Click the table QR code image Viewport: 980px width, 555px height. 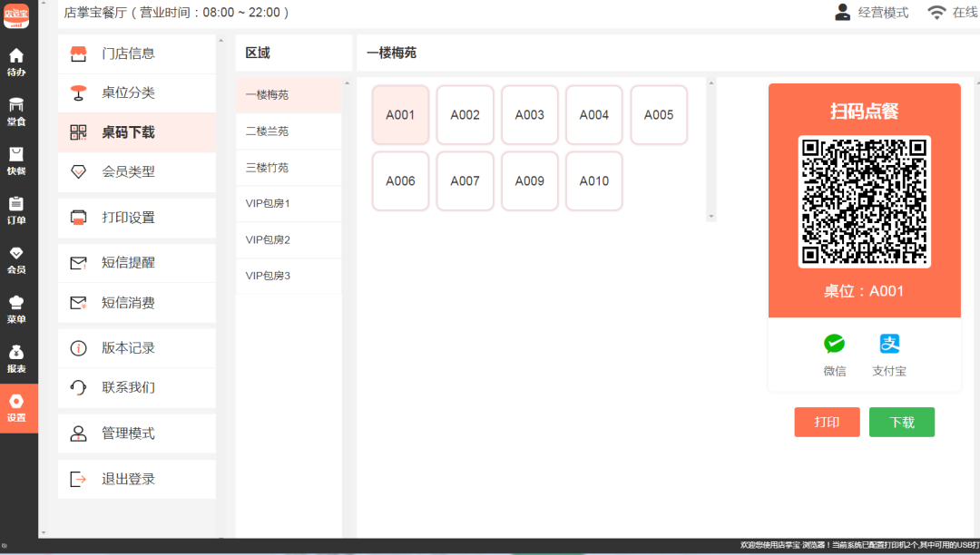pyautogui.click(x=865, y=201)
